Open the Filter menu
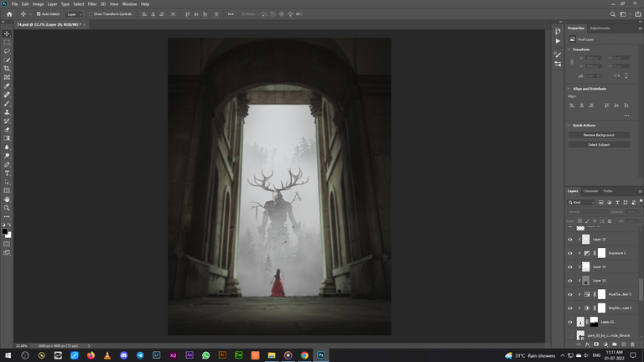644x362 pixels. [92, 4]
